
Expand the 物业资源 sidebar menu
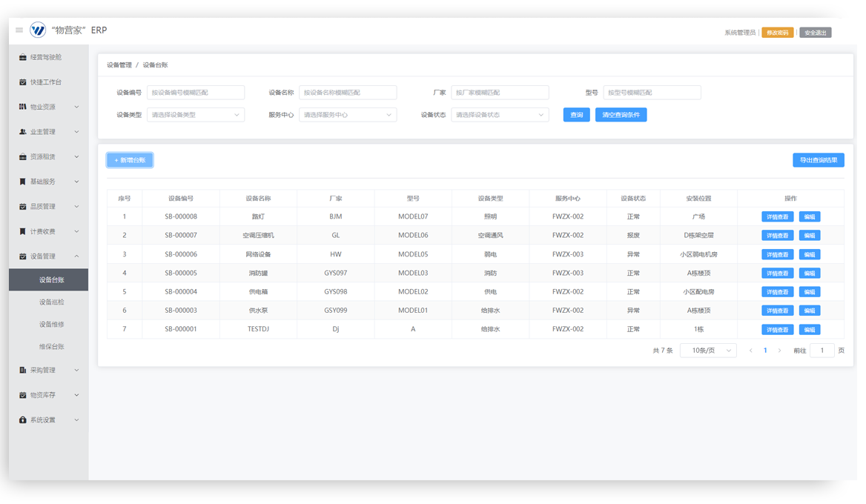click(77, 107)
